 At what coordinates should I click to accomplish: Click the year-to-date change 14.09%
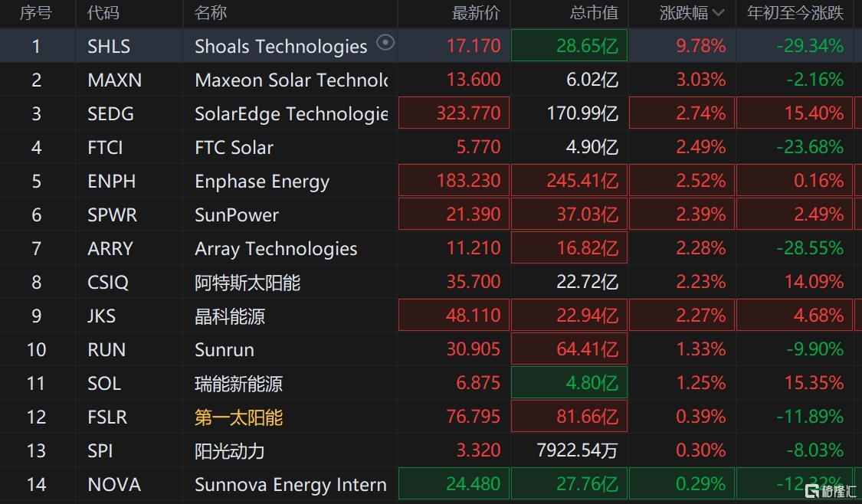[x=814, y=283]
